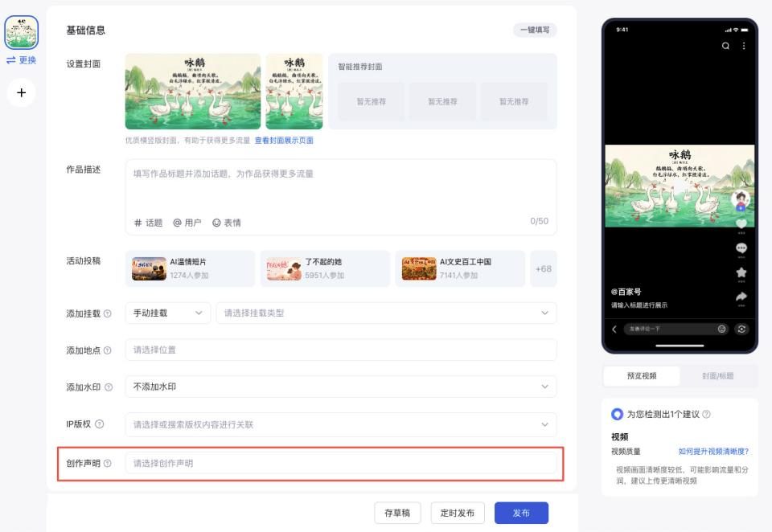Screen dimensions: 772x532
Task: Click 存草稿 save draft button
Action: point(397,513)
